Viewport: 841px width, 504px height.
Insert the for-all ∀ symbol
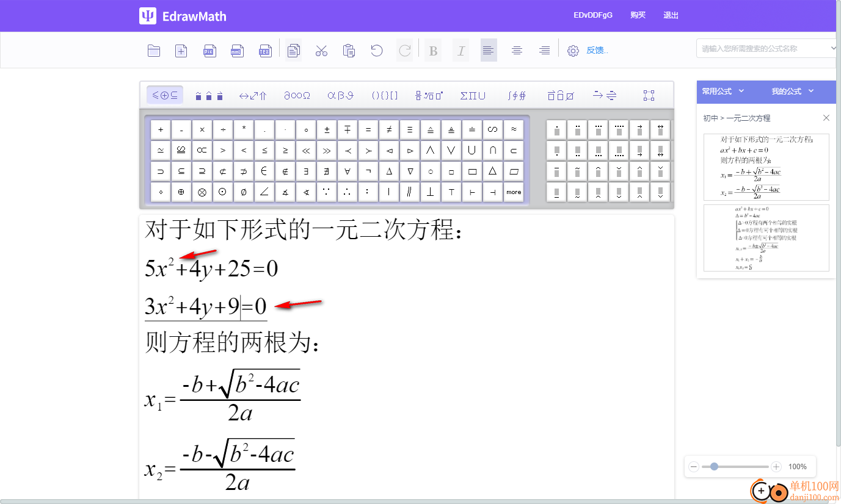(x=348, y=171)
